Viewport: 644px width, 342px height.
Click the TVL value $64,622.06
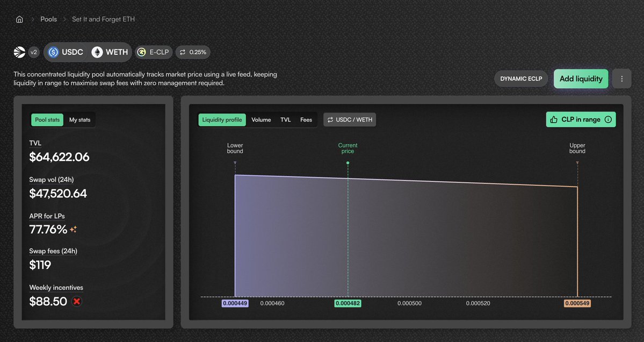tap(59, 157)
